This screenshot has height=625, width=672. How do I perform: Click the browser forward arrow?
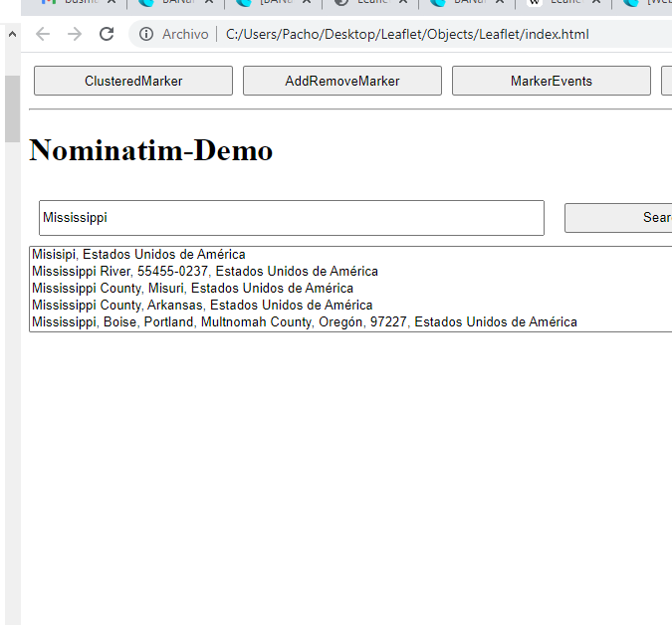[x=75, y=34]
